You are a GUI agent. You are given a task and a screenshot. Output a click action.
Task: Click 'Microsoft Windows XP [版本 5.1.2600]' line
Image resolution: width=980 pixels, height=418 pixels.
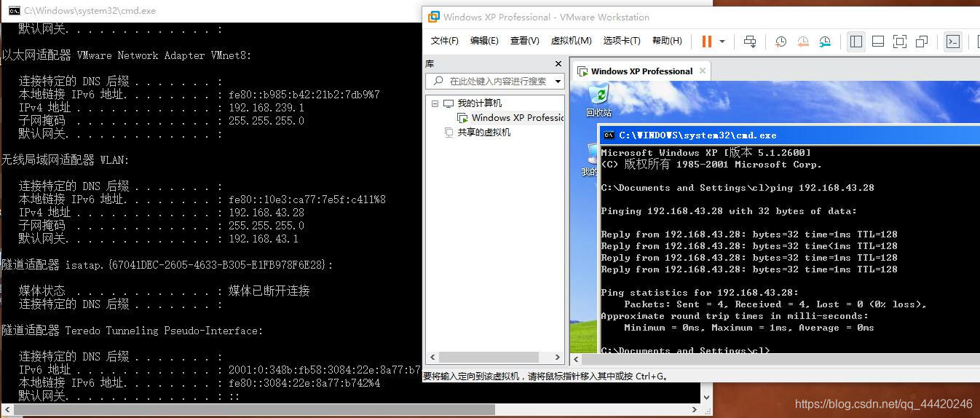[706, 153]
